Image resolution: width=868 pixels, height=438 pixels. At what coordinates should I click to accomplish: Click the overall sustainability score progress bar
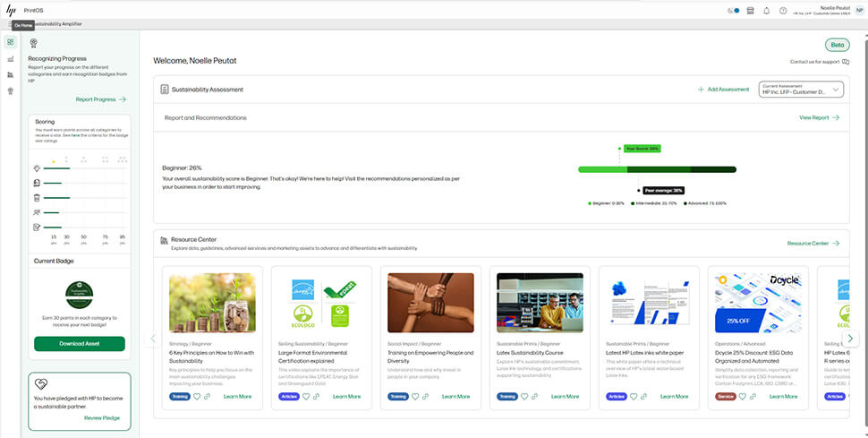click(x=657, y=169)
